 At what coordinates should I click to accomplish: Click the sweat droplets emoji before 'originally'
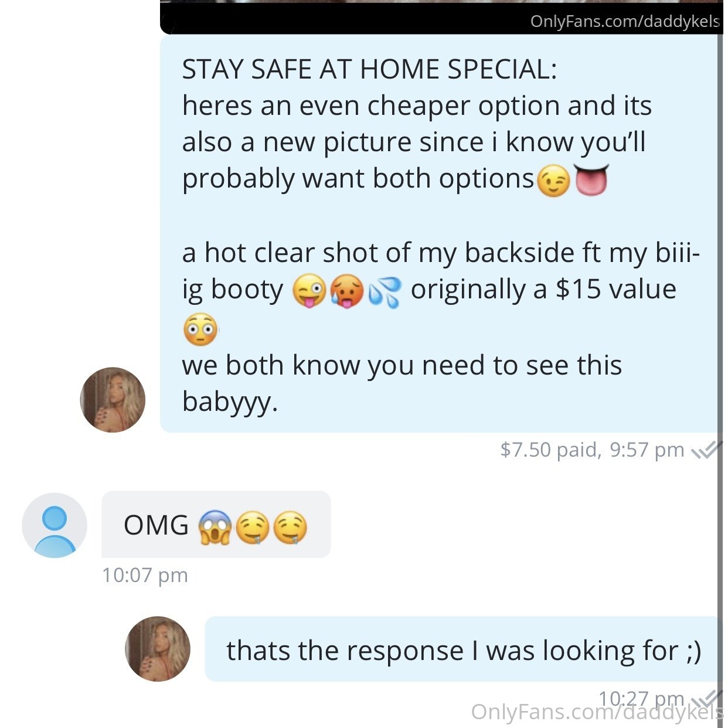(x=385, y=291)
